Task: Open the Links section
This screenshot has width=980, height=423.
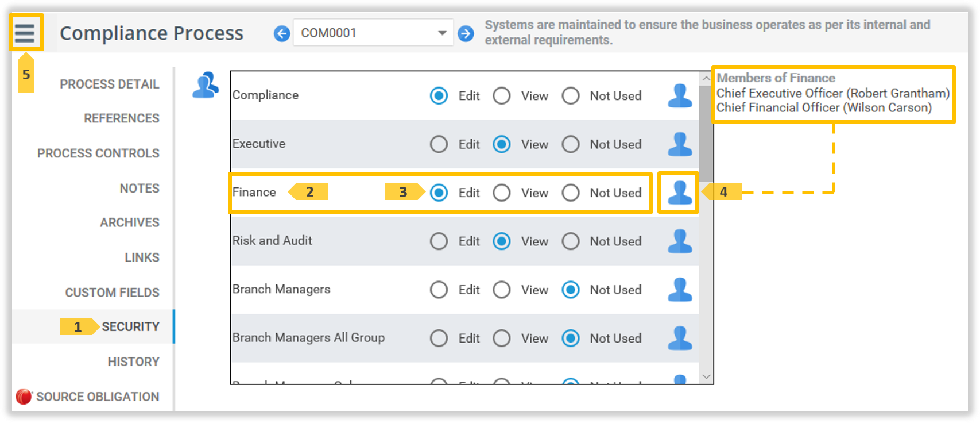Action: coord(142,257)
